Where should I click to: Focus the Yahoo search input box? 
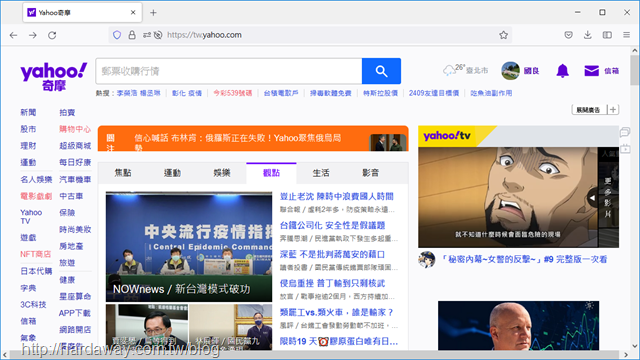(x=229, y=71)
